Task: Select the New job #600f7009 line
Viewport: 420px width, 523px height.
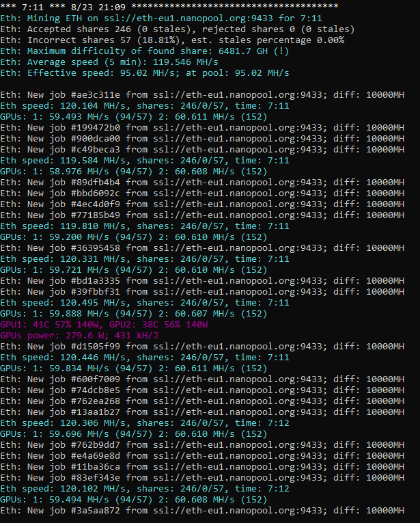Action: (202, 379)
